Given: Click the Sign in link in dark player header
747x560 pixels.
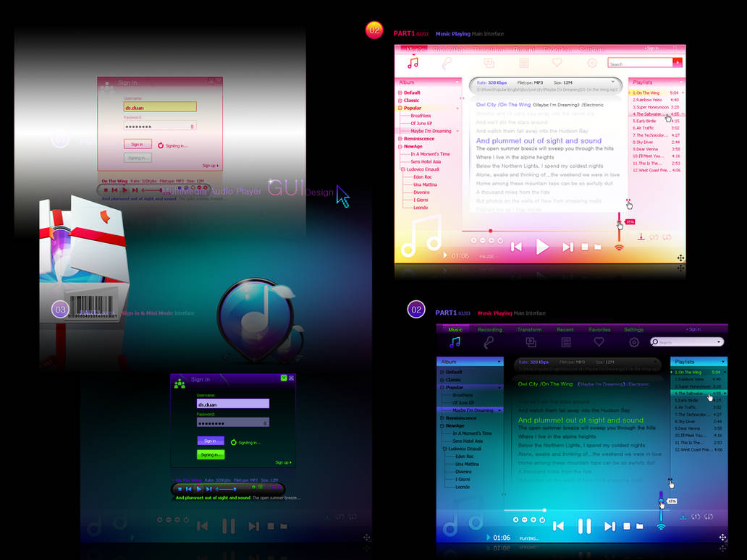Looking at the screenshot, I should pos(693,329).
